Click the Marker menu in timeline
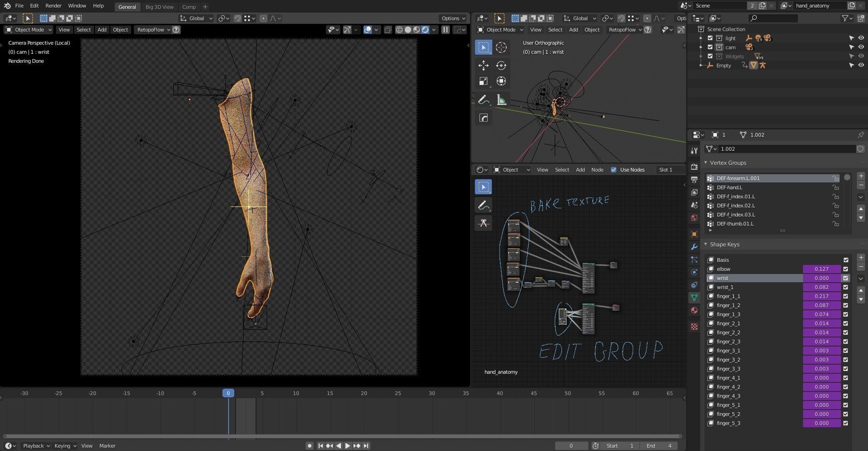The width and height of the screenshot is (868, 451). (107, 446)
